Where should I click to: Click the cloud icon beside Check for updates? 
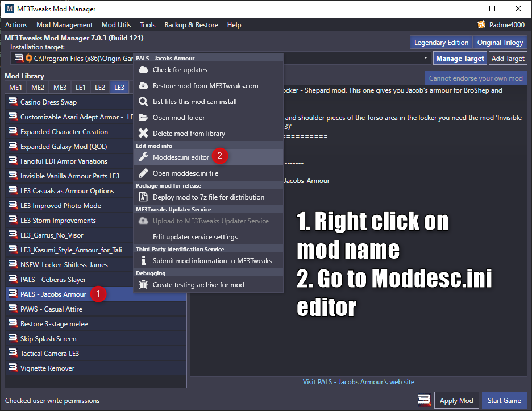[144, 69]
